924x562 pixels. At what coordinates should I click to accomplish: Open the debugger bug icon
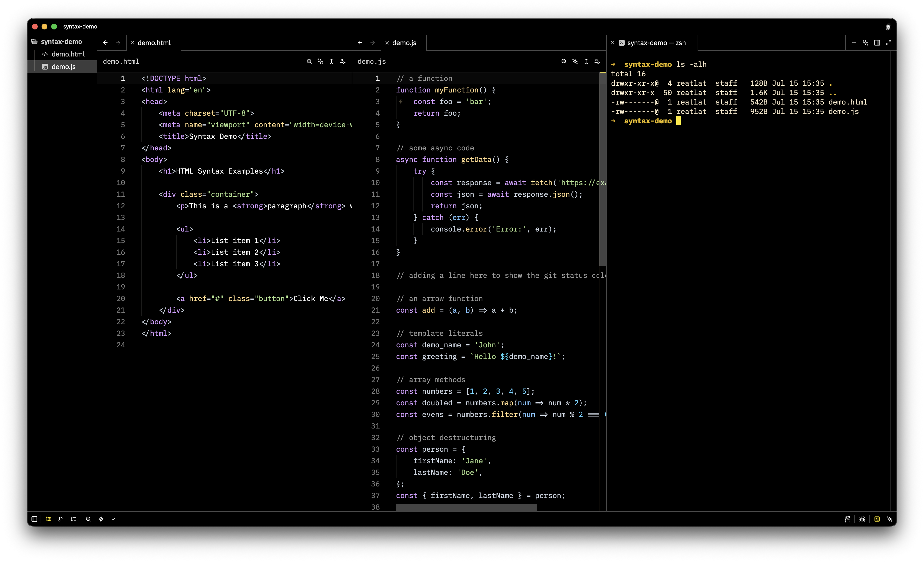tap(862, 519)
